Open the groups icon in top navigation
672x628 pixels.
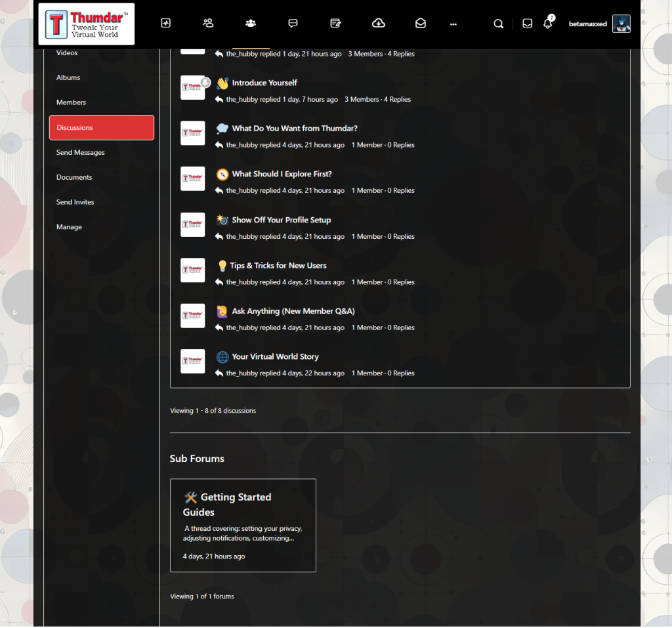point(251,23)
